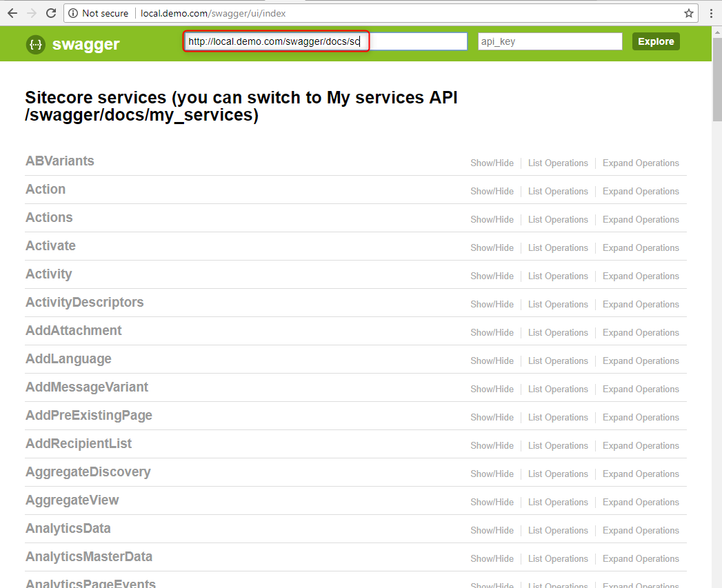Expand Operations for Activity
Viewport: 722px width, 588px height.
[x=641, y=276]
